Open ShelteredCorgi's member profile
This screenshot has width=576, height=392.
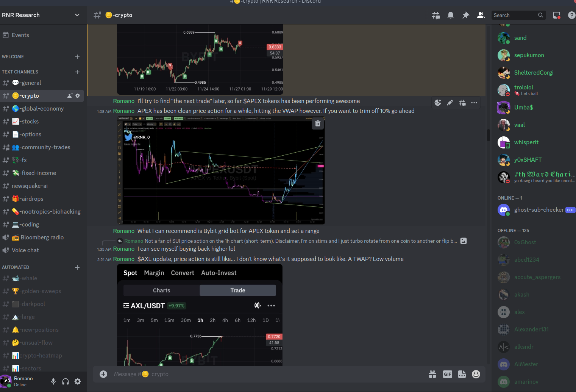click(x=534, y=73)
